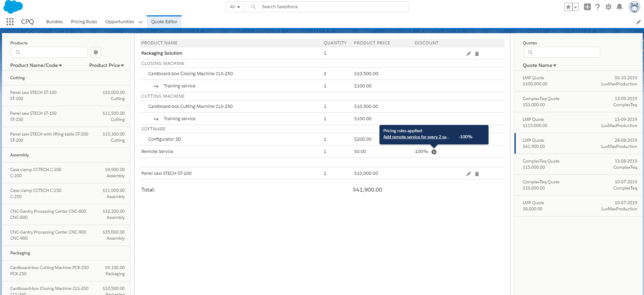Select Panel saw STECH with lifting table ST-200

tap(66, 137)
